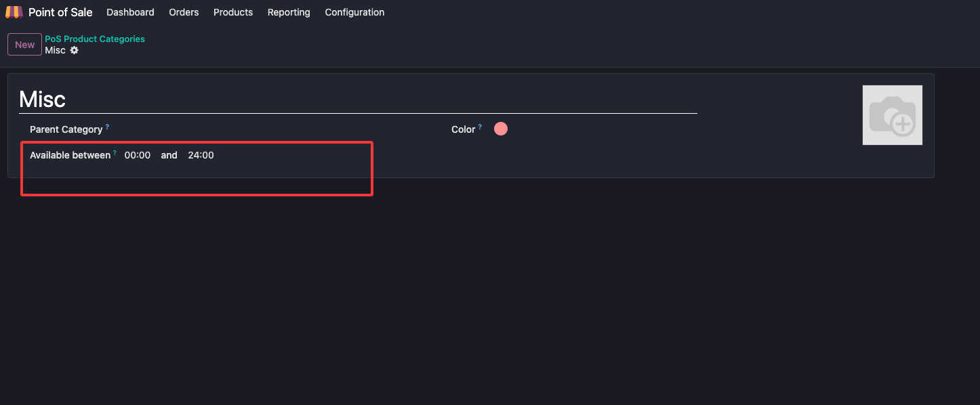Click the New button
The width and height of the screenshot is (980, 405).
click(x=25, y=45)
